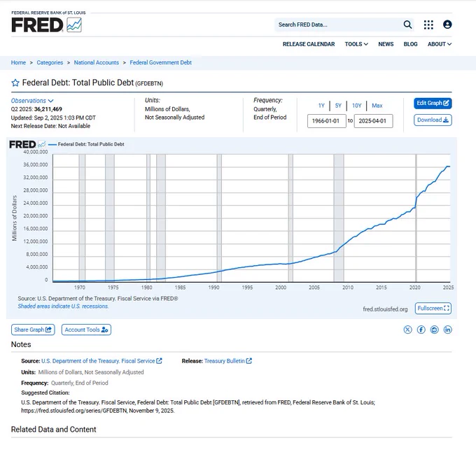This screenshot has width=476, height=452.
Task: Select the Max date range
Action: point(377,106)
